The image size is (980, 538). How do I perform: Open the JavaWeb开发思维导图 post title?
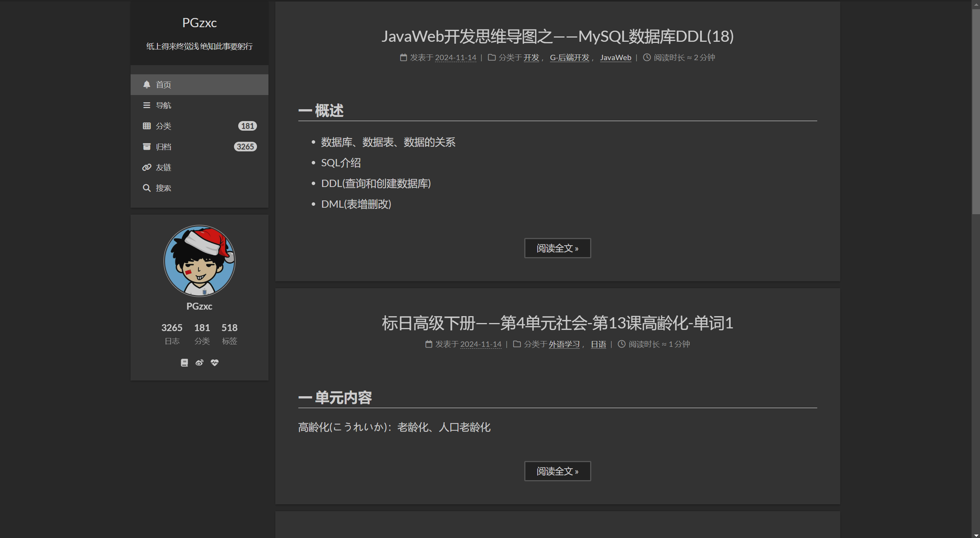557,36
